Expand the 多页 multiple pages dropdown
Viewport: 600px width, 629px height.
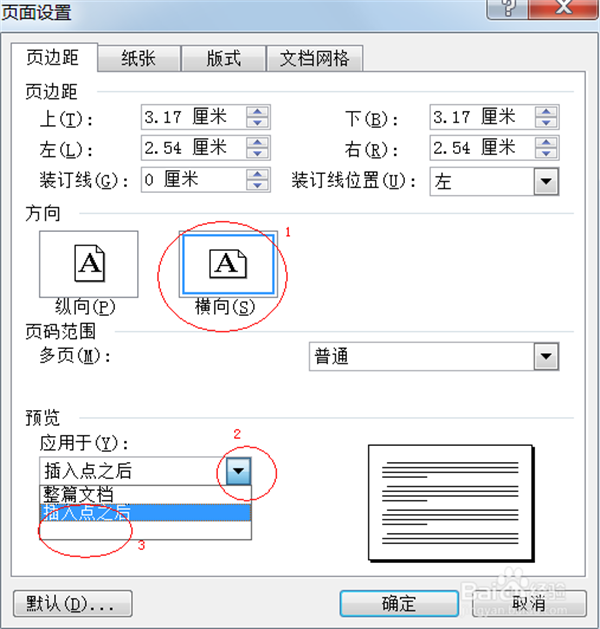coord(546,356)
